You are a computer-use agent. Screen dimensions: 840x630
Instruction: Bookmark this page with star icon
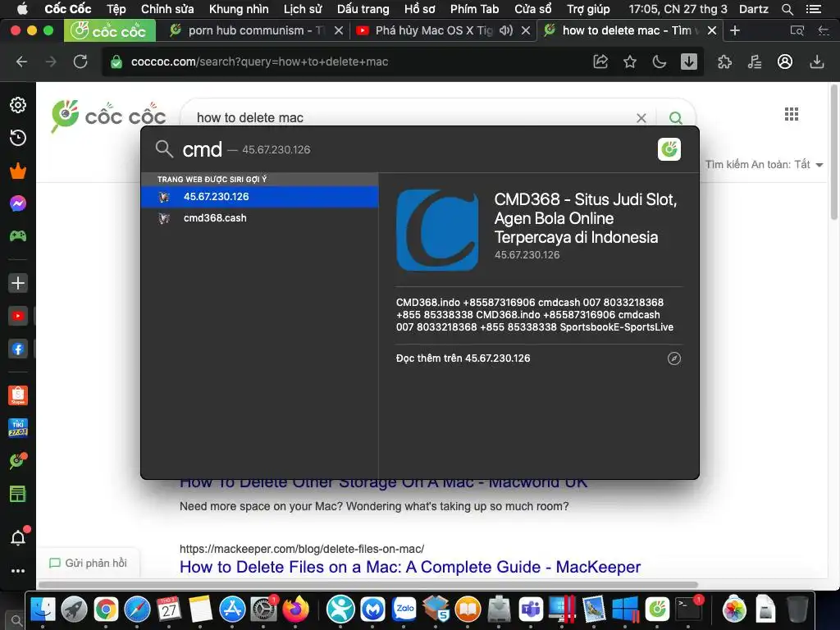point(630,62)
